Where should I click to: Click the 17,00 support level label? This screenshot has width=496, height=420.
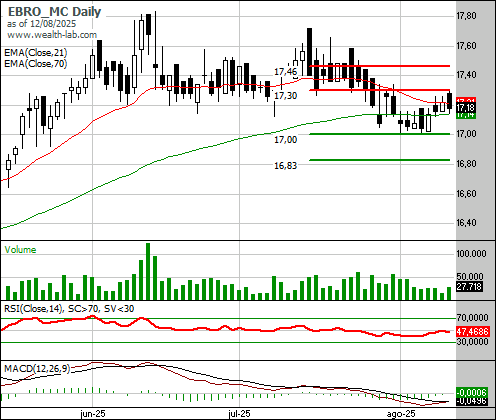(x=285, y=140)
